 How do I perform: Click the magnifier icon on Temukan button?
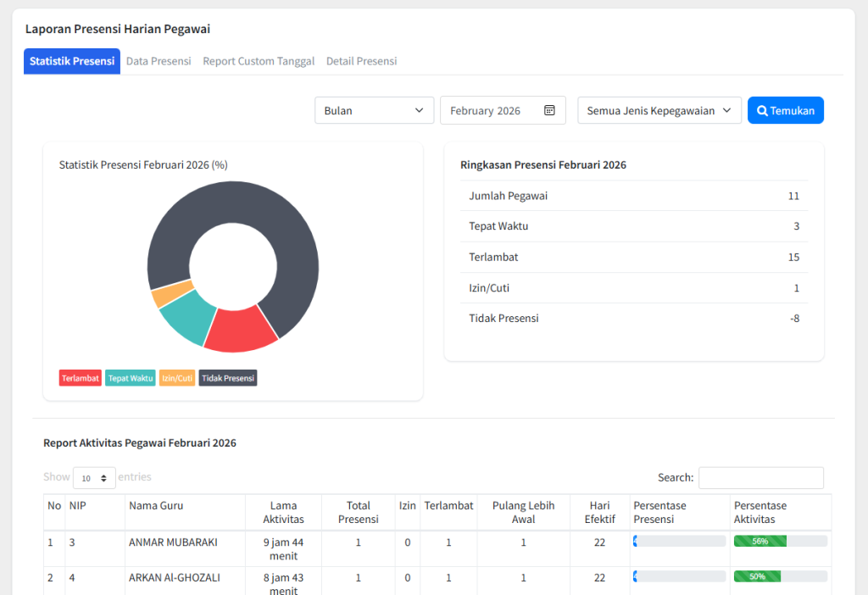coord(762,110)
